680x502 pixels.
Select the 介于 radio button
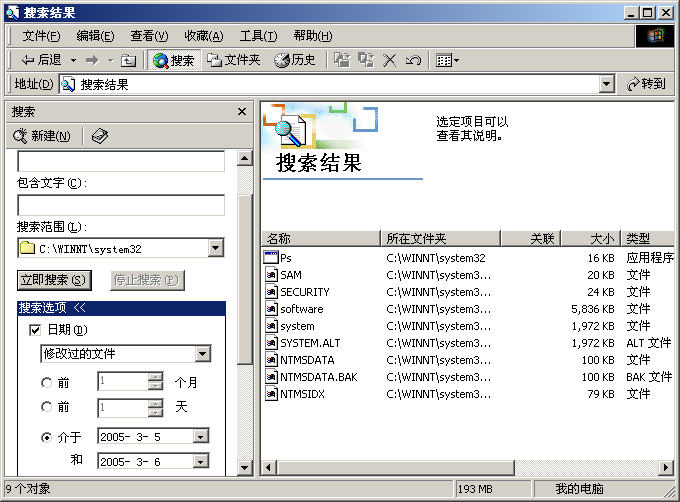46,437
